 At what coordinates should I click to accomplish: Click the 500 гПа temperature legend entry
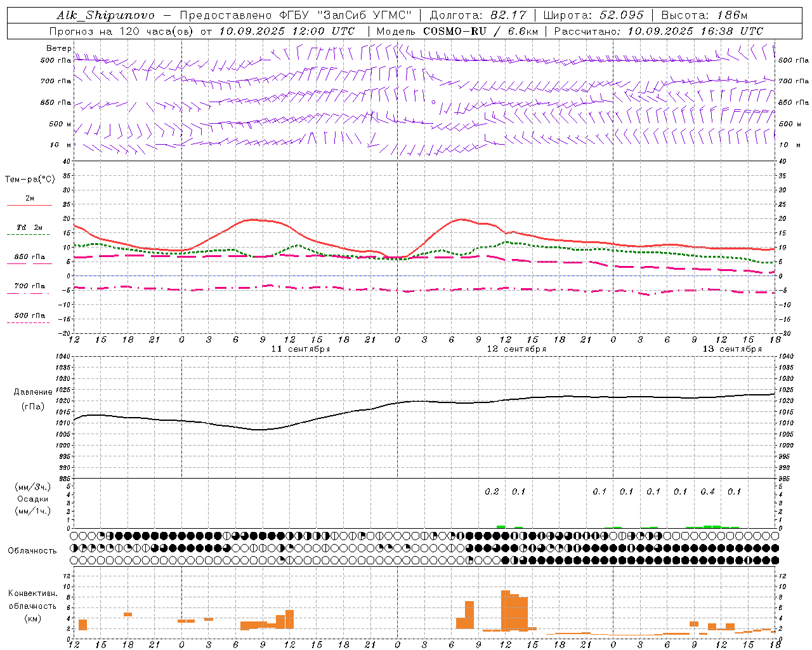click(30, 315)
